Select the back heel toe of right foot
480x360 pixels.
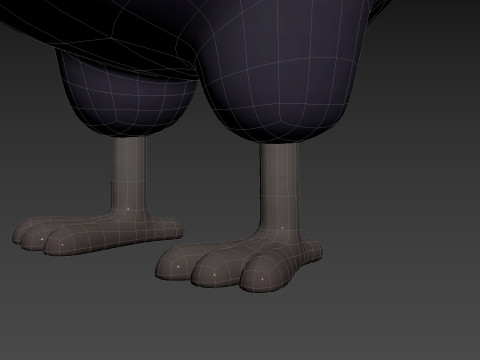point(312,250)
